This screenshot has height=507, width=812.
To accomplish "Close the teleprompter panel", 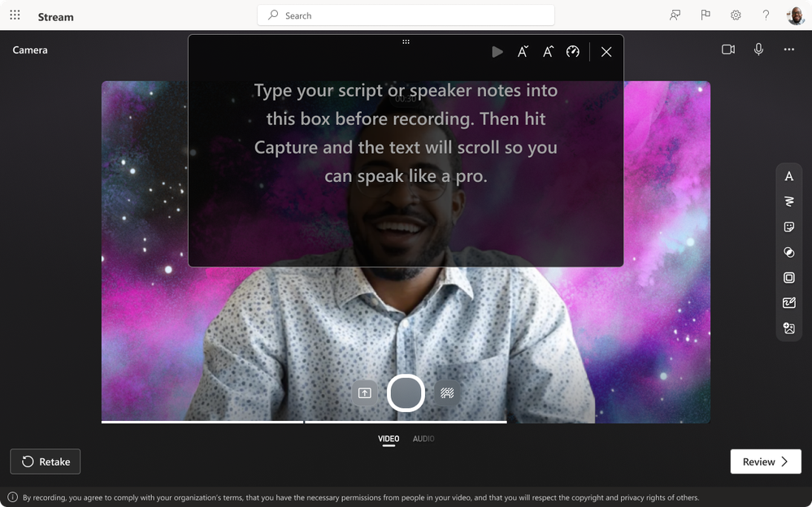I will point(606,52).
